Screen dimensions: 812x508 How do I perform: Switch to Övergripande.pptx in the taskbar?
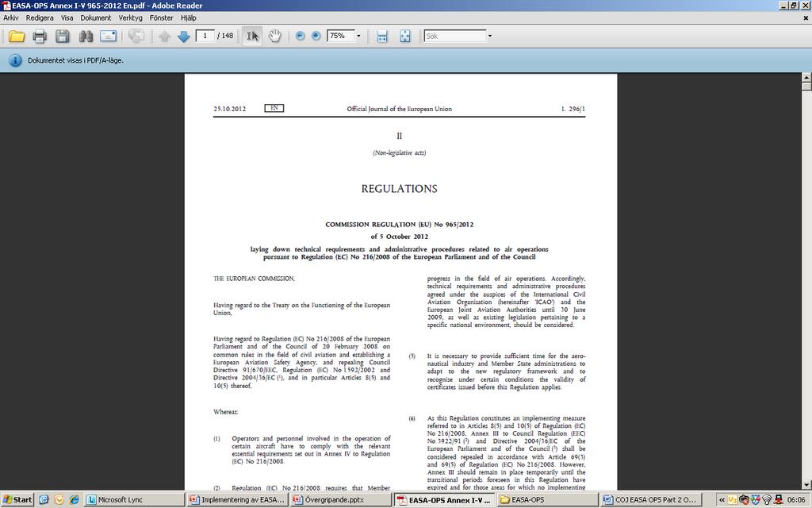(x=341, y=500)
